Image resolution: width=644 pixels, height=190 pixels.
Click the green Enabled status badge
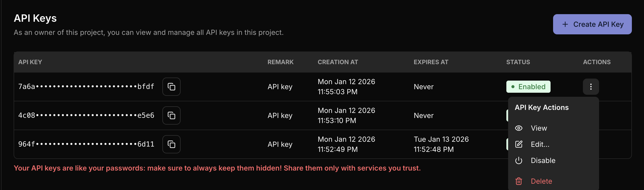(x=528, y=87)
